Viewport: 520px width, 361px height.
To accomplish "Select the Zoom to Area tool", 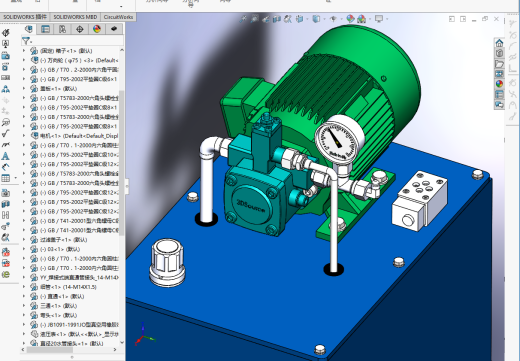I will (254, 19).
